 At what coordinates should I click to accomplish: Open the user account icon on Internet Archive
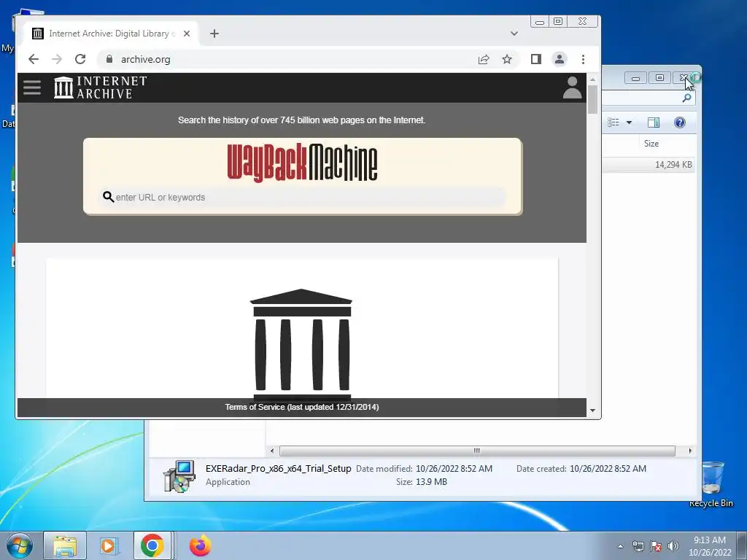(572, 87)
